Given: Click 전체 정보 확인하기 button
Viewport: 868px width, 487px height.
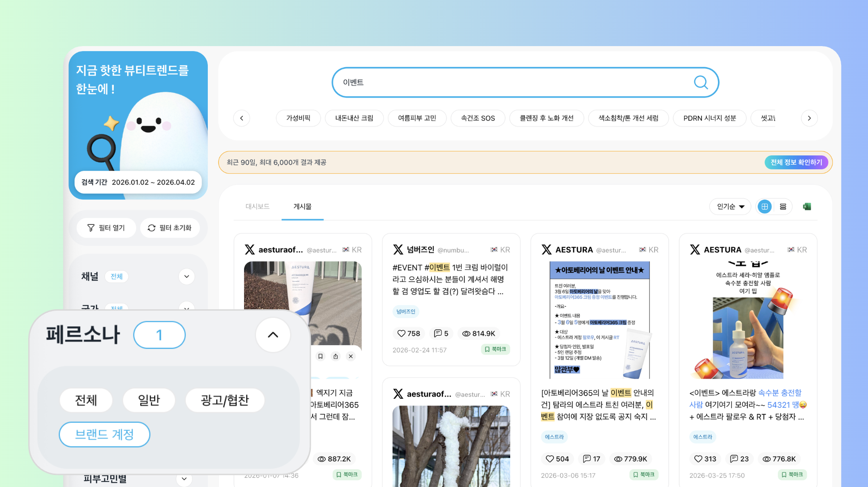Looking at the screenshot, I should (x=796, y=162).
